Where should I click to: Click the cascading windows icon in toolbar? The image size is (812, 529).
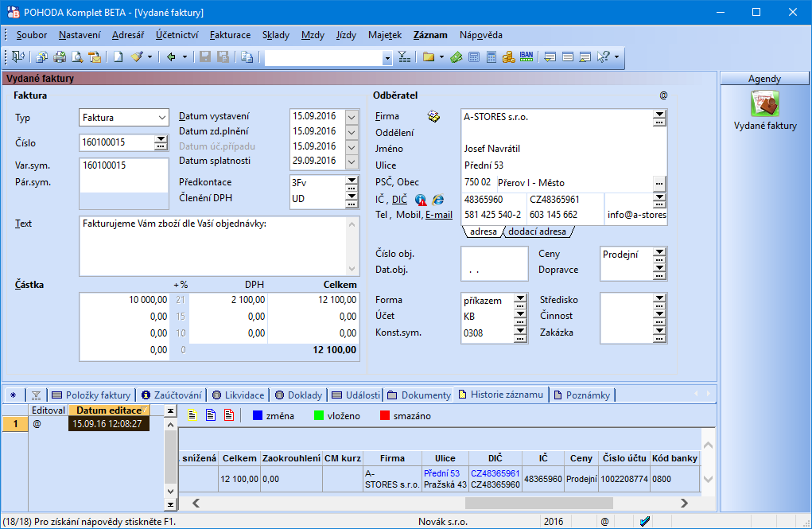(x=42, y=57)
